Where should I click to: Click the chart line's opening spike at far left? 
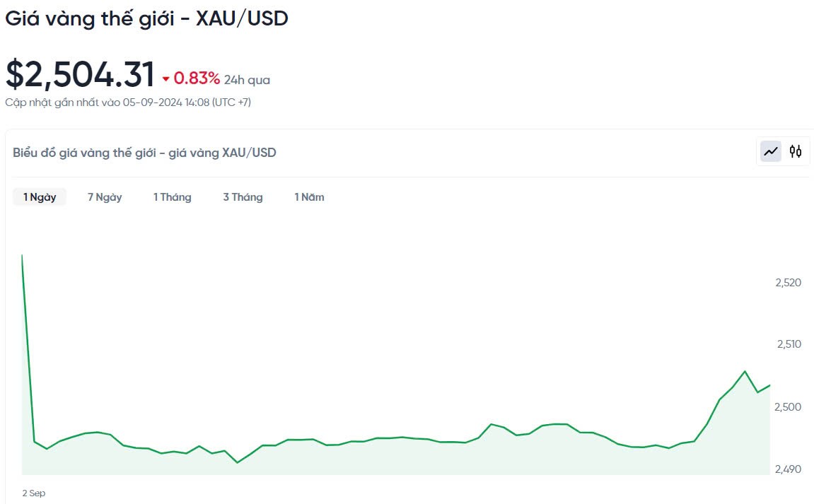pos(23,256)
